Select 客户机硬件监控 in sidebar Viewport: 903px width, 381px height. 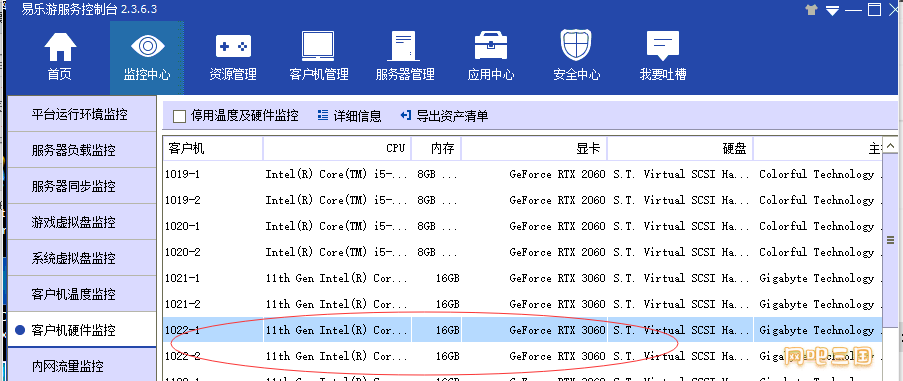(x=82, y=330)
